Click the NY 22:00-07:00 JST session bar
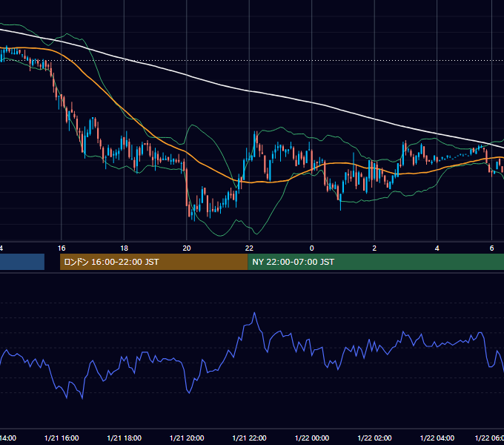Viewport: 504px width, 445px height. pos(376,262)
